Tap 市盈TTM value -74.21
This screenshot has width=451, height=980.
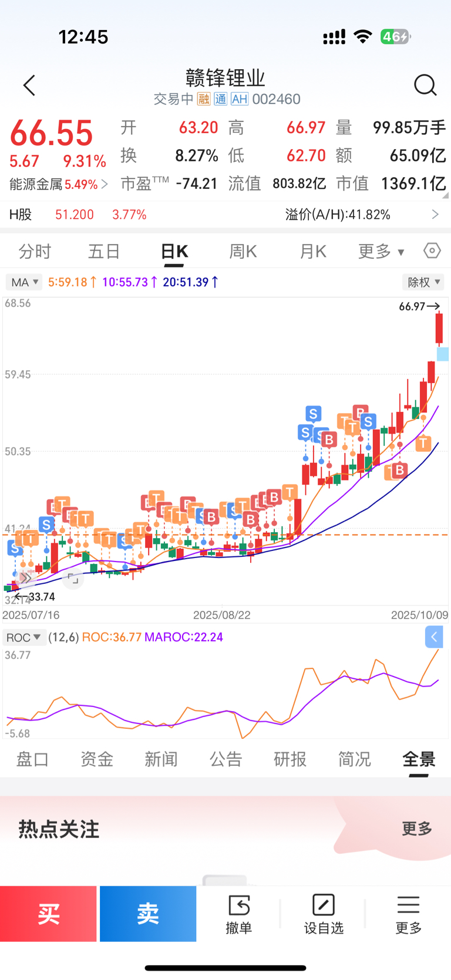coord(197,184)
